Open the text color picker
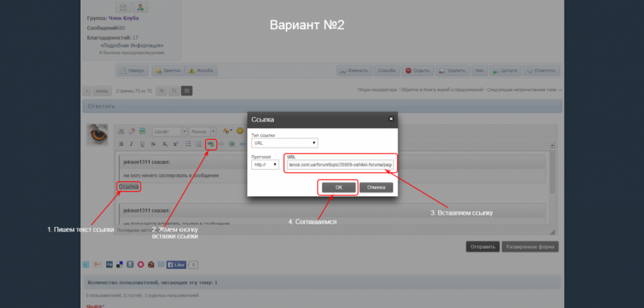 (226, 131)
